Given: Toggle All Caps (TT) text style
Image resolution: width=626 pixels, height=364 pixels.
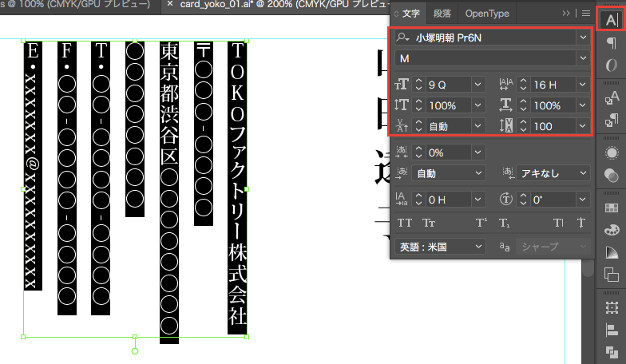Looking at the screenshot, I should [x=405, y=223].
